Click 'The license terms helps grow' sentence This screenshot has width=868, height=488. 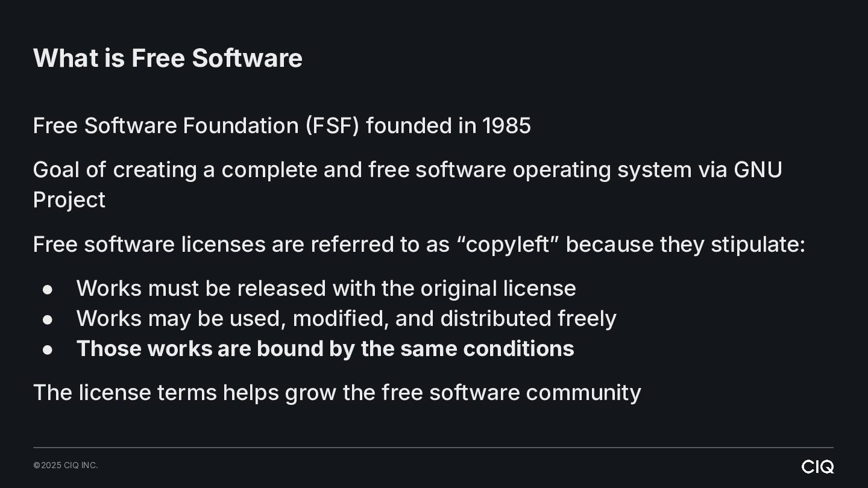pos(337,392)
